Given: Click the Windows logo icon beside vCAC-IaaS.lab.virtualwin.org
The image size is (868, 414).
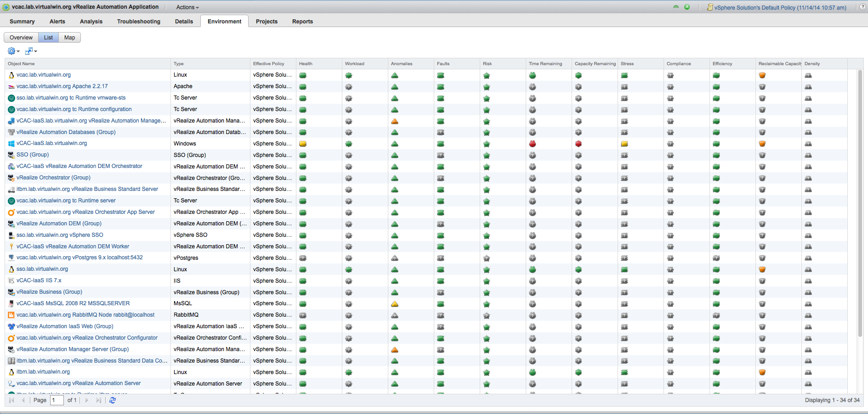Looking at the screenshot, I should click(11, 144).
